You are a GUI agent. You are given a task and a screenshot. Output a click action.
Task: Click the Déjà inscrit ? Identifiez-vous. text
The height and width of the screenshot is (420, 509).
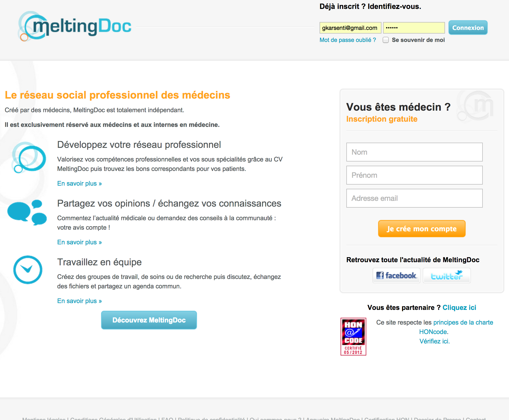[370, 7]
